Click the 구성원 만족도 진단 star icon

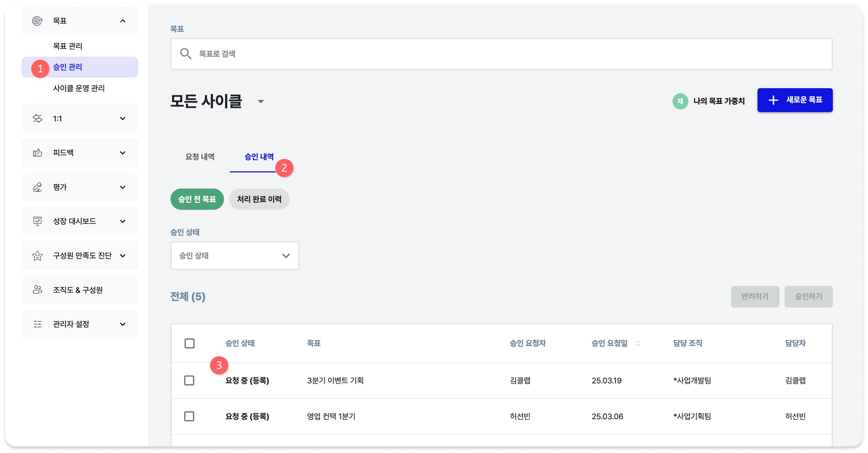click(x=37, y=255)
